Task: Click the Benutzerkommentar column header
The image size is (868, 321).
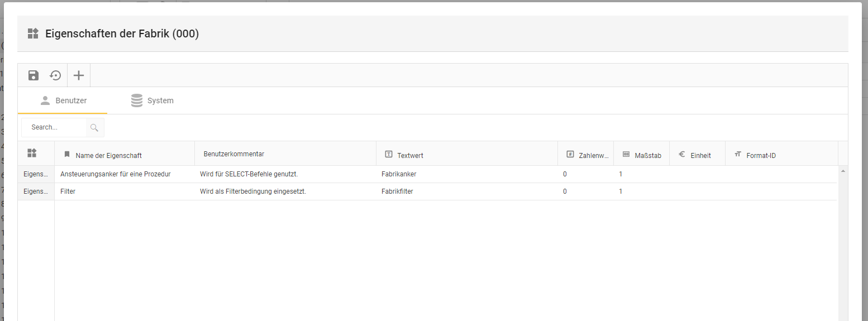Action: click(x=233, y=154)
